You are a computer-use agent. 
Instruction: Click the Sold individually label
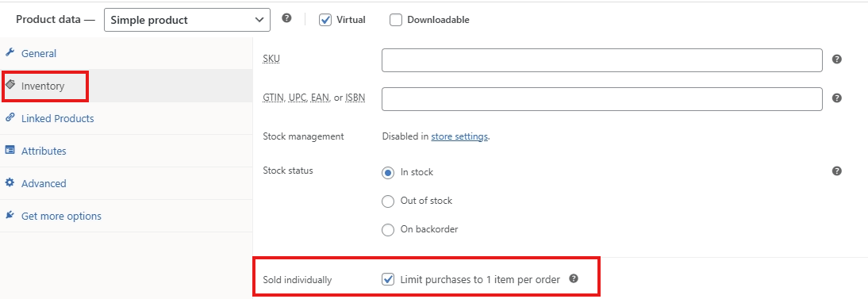298,280
